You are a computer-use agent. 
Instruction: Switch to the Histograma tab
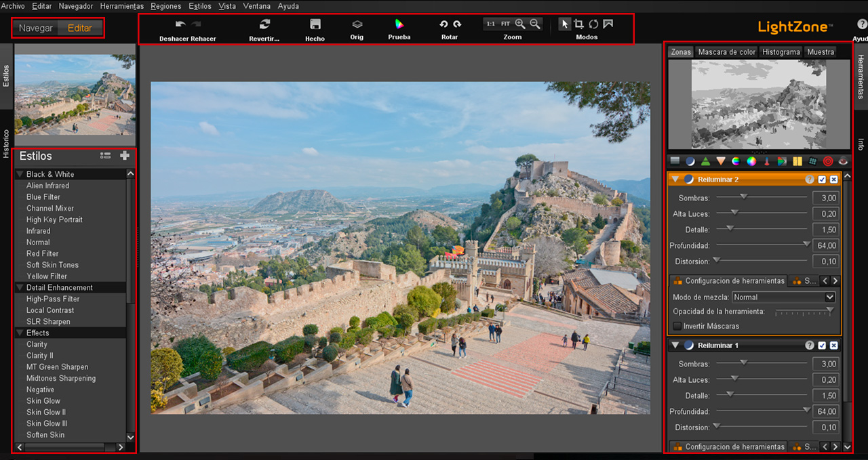781,51
